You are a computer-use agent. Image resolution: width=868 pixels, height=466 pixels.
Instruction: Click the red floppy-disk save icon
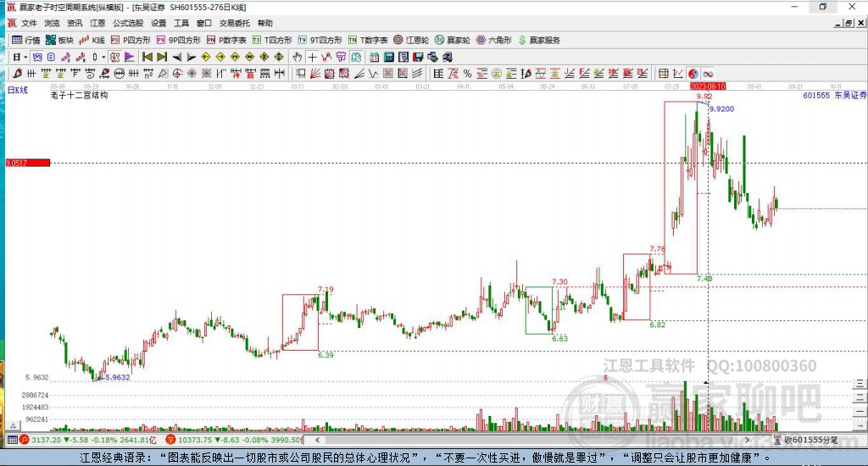[418, 57]
